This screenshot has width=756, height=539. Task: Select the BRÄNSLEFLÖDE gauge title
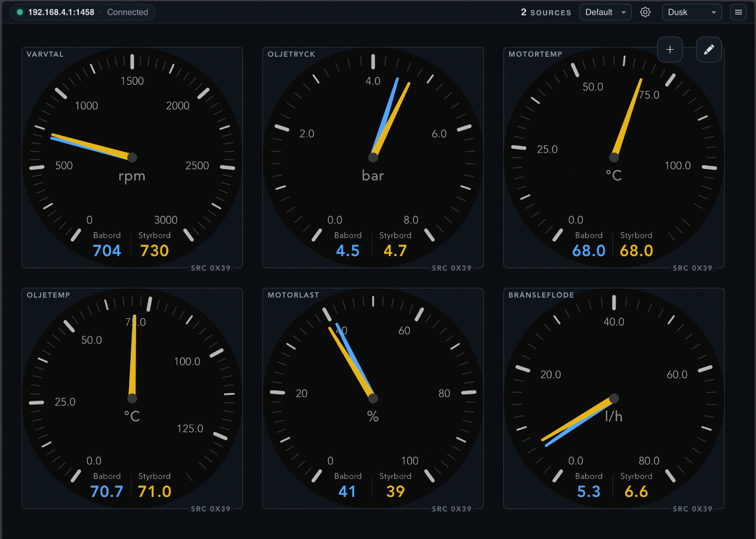542,295
